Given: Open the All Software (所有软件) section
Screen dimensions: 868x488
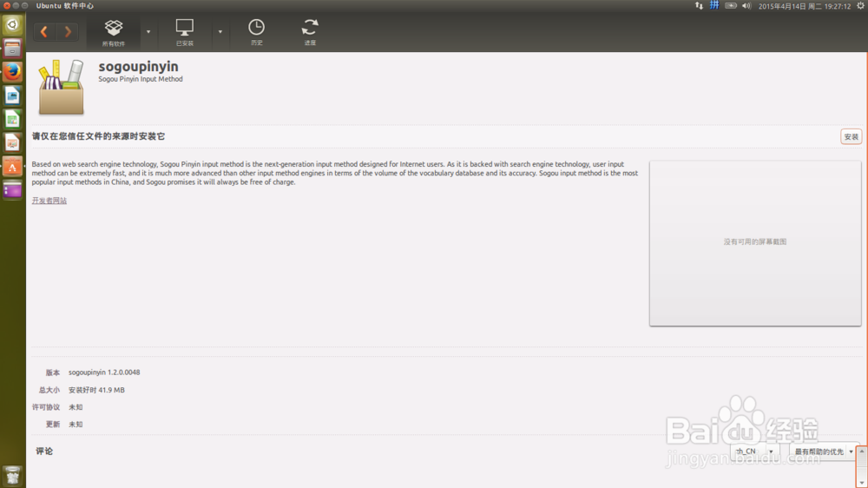Looking at the screenshot, I should pos(114,33).
